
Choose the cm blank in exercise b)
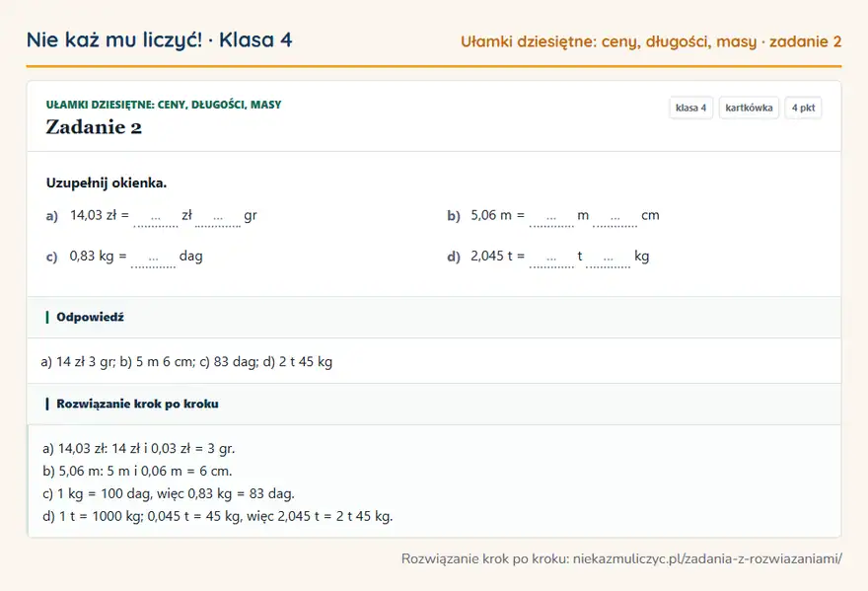(x=615, y=218)
